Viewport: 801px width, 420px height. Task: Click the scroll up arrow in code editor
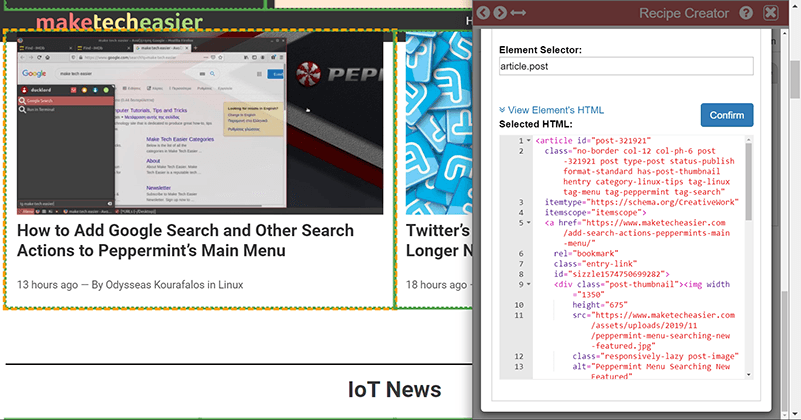748,140
